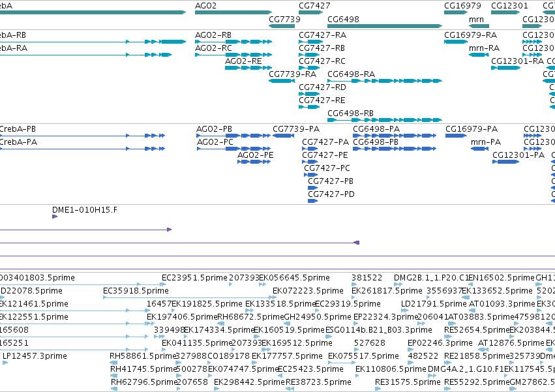Click the CrebA-PA protein label
The height and width of the screenshot is (392, 555).
(x=18, y=142)
